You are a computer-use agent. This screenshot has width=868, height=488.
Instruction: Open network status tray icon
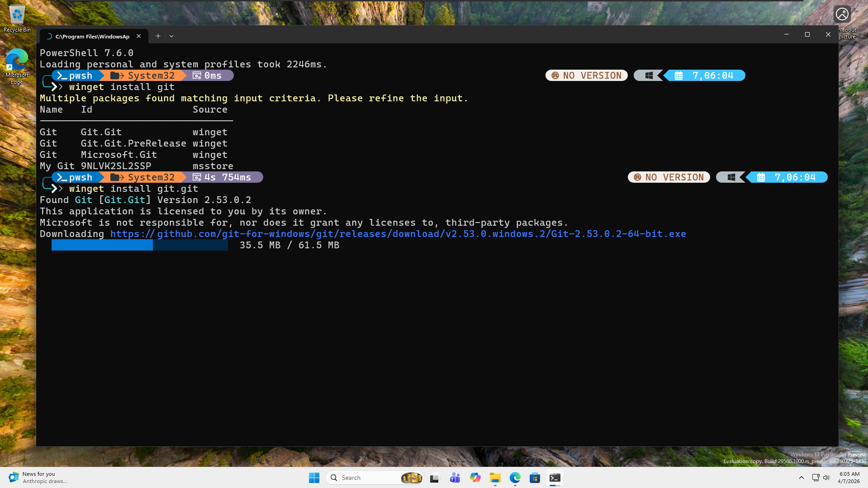[x=816, y=478]
